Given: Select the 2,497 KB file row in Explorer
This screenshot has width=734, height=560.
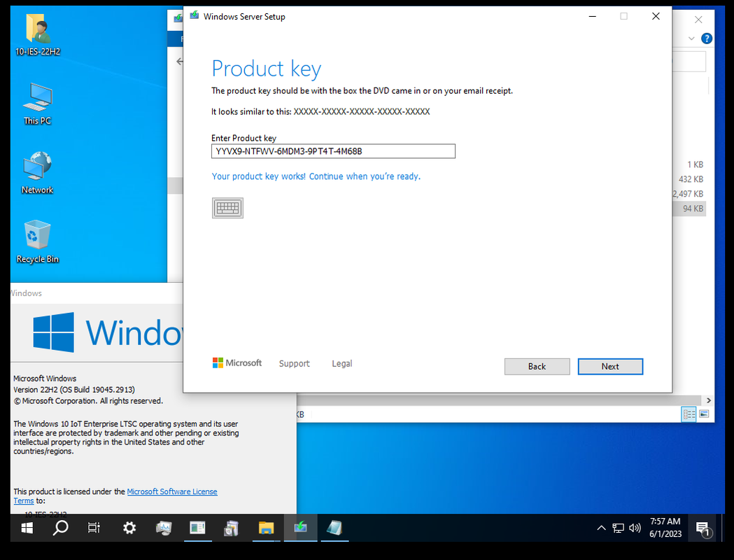Looking at the screenshot, I should click(689, 193).
